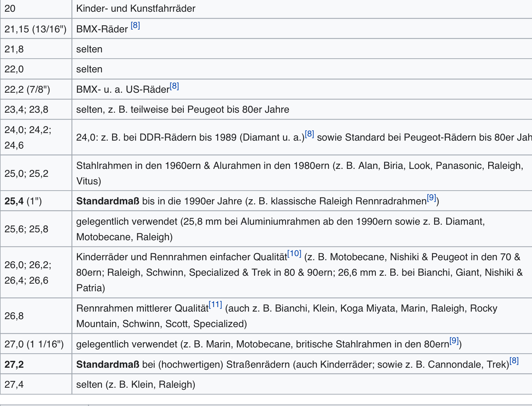Click the cell '26,8'
Image resolution: width=532 pixels, height=406 pixels.
point(36,316)
